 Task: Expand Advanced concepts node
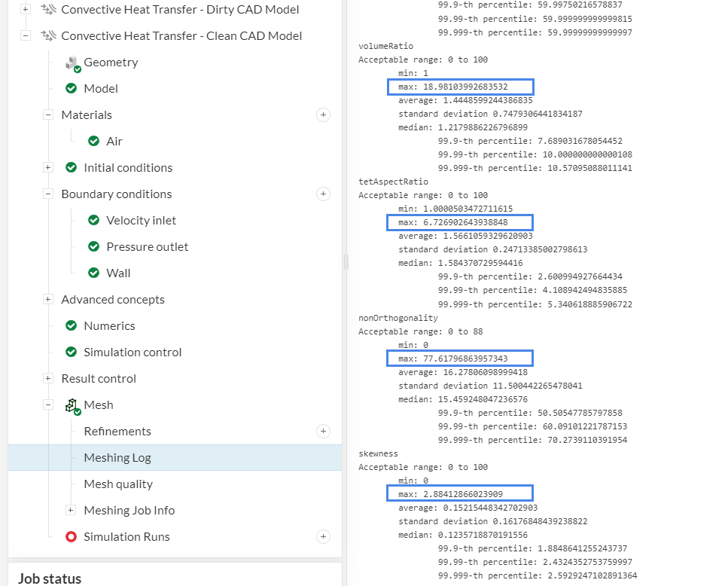coord(48,299)
